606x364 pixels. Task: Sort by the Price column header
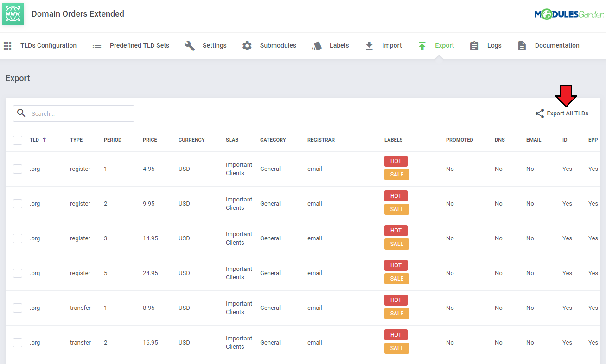(150, 140)
